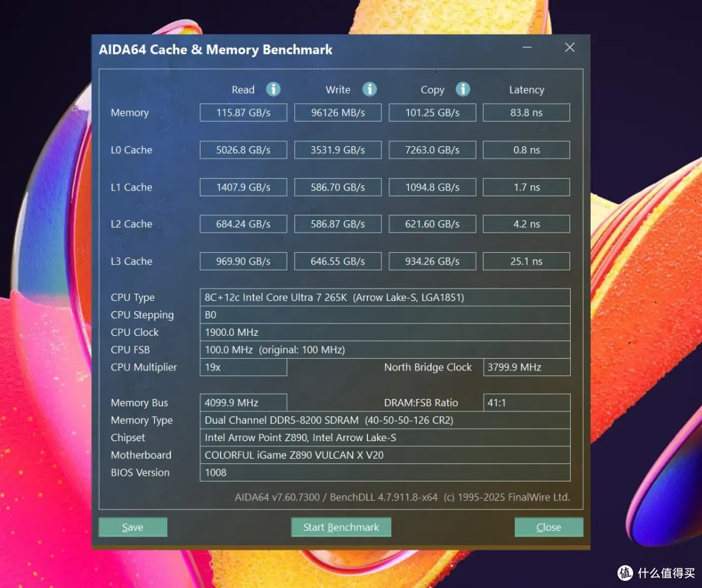Image resolution: width=702 pixels, height=588 pixels.
Task: Click L2 Cache Write 586.87 GB/s
Action: [x=338, y=224]
